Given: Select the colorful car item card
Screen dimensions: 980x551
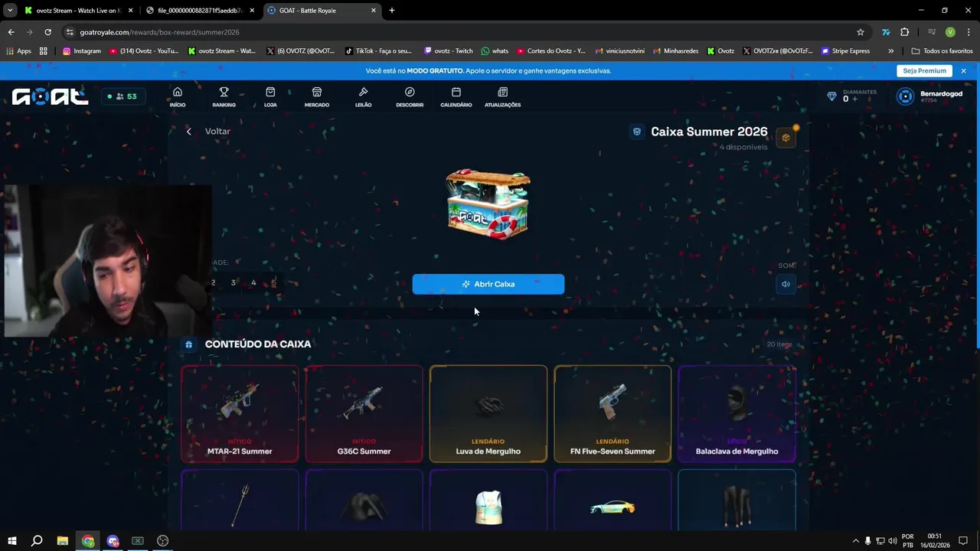Looking at the screenshot, I should (612, 500).
